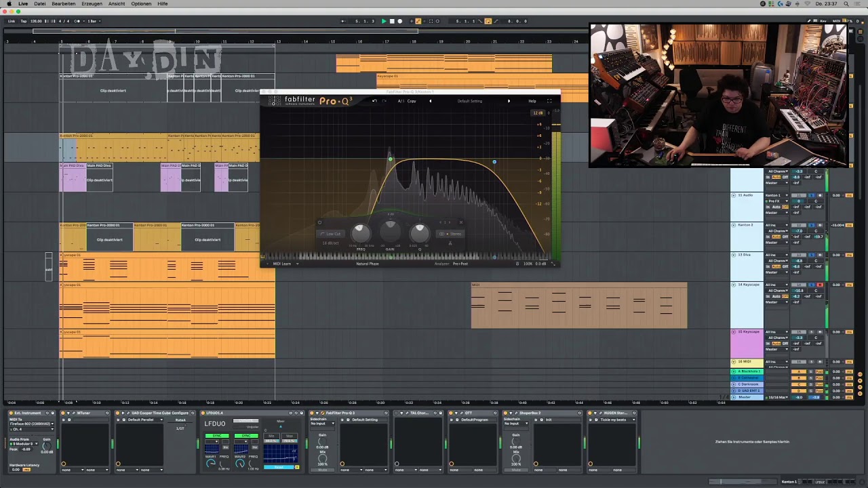Toggle the LFDUO second SYNC button
Image resolution: width=868 pixels, height=488 pixels.
pyautogui.click(x=247, y=436)
